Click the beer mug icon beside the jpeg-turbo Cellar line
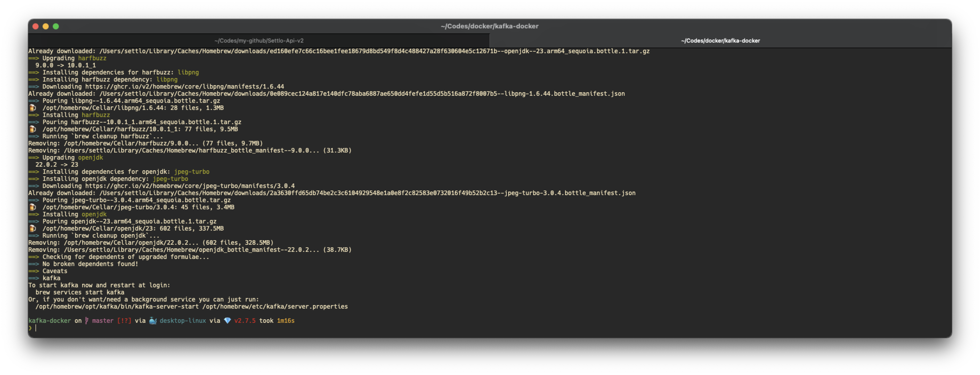 (x=33, y=207)
